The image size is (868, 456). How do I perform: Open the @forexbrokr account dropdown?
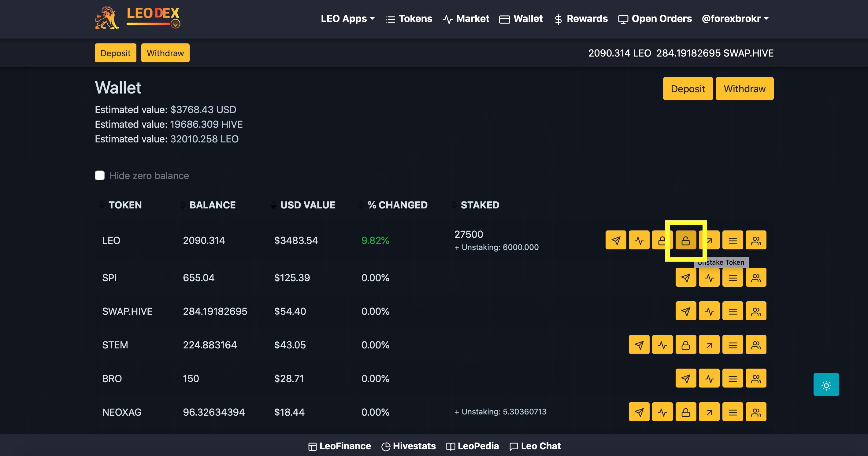735,19
